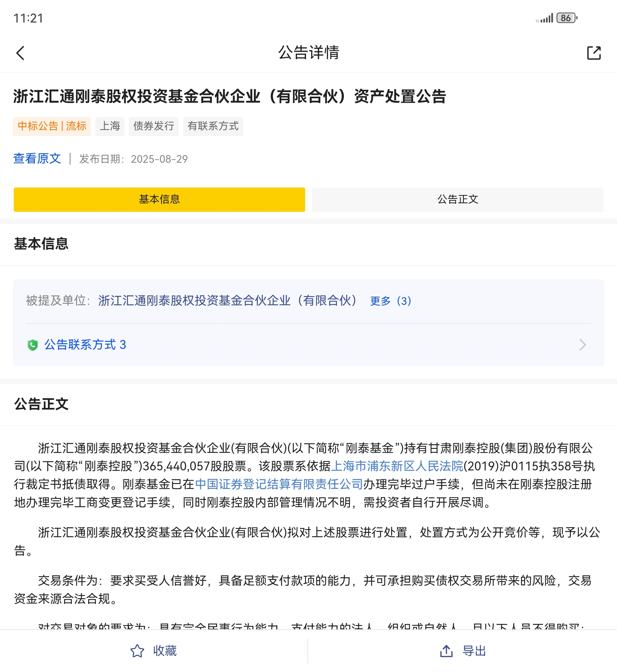Open 查看原文 link
617x672 pixels.
37,159
